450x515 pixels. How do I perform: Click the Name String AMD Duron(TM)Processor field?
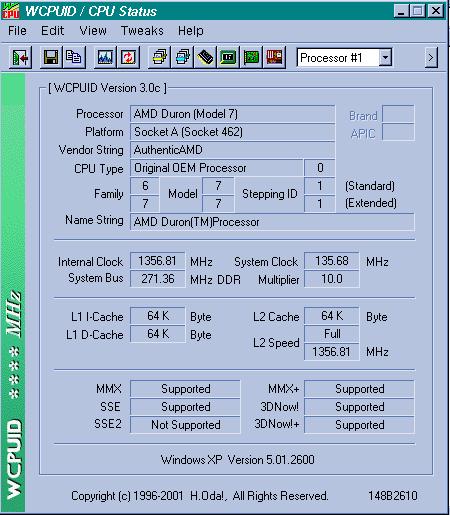pyautogui.click(x=272, y=222)
